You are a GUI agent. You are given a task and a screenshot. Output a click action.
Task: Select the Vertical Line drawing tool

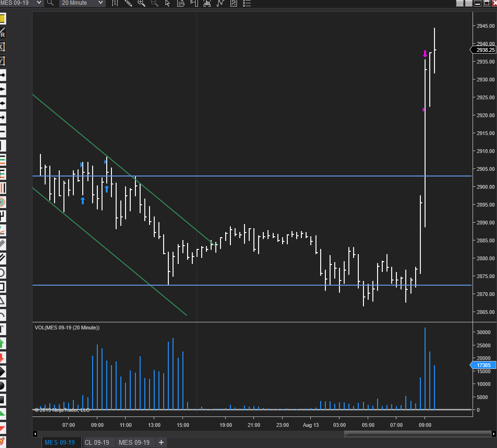click(x=2, y=145)
